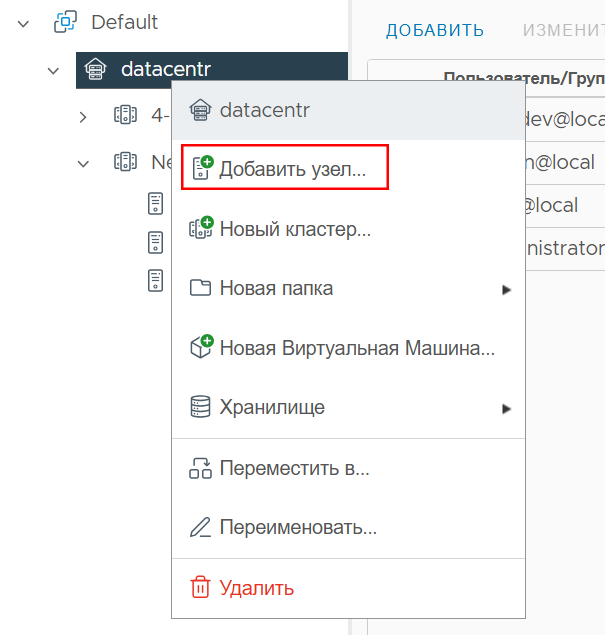Collapse the cluster starting with Ne
The image size is (605, 635).
click(83, 164)
